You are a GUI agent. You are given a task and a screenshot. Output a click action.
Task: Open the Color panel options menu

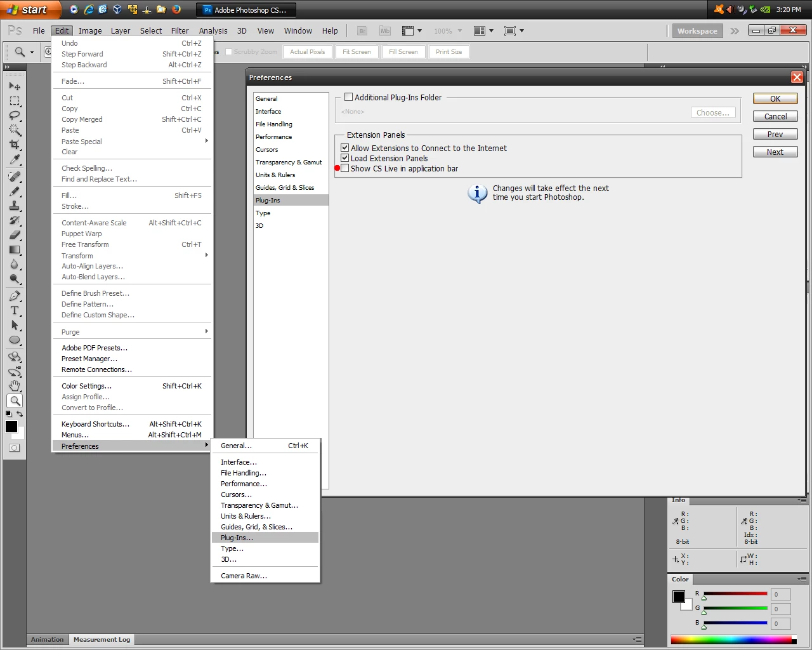tap(802, 579)
